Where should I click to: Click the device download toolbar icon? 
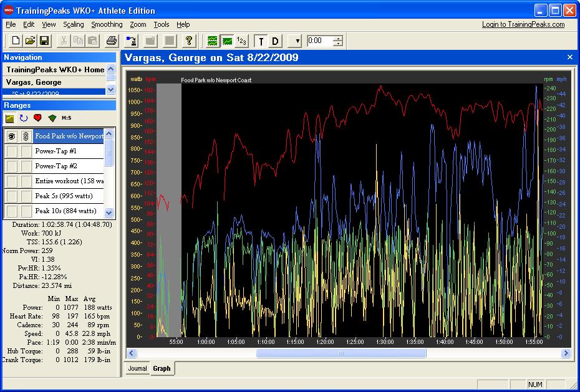pos(131,41)
